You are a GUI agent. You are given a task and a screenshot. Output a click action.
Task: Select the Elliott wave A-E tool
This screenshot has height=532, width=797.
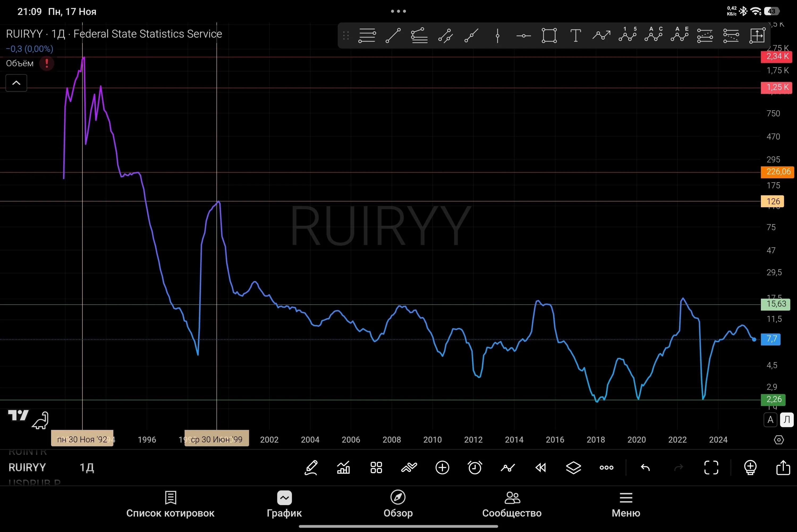click(x=680, y=34)
